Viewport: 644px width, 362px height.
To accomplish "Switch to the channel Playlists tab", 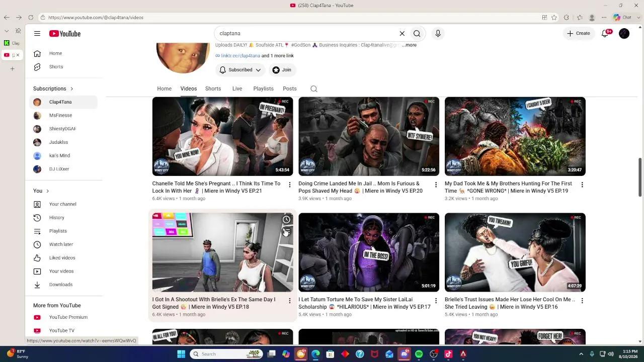I will pos(263,89).
